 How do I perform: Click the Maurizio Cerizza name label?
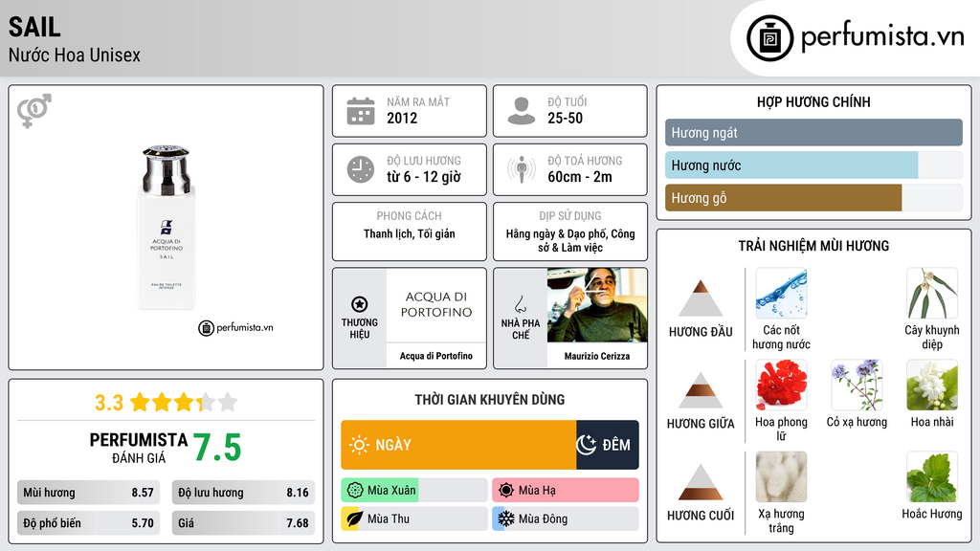tap(597, 356)
